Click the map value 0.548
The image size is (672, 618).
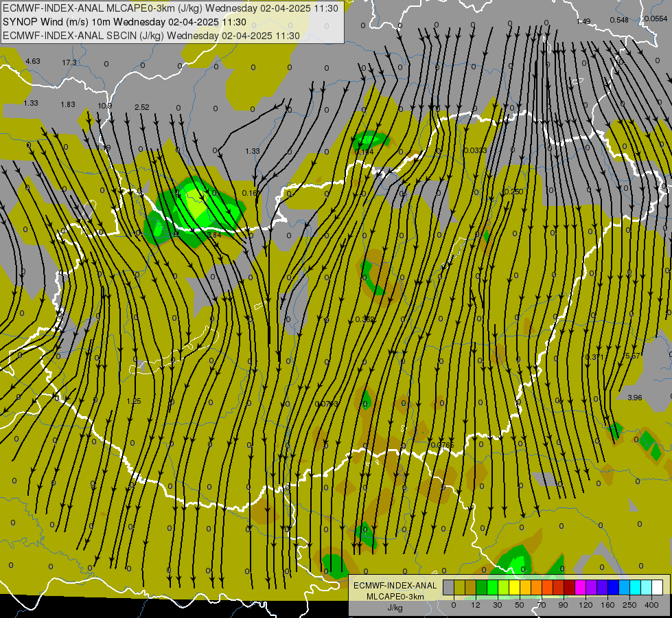619,20
